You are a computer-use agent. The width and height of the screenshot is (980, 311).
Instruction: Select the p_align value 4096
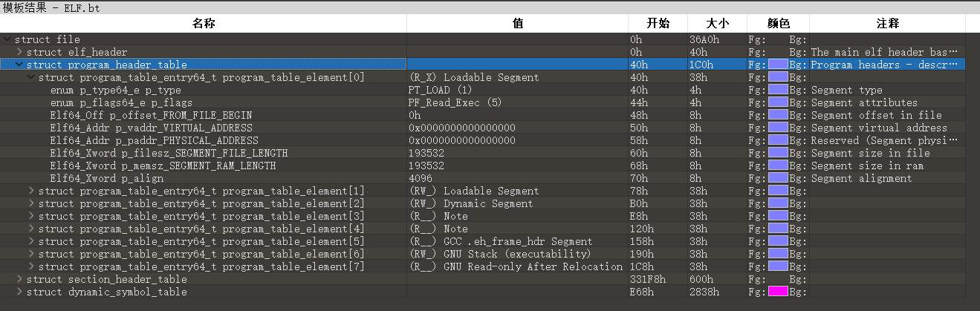coord(421,178)
